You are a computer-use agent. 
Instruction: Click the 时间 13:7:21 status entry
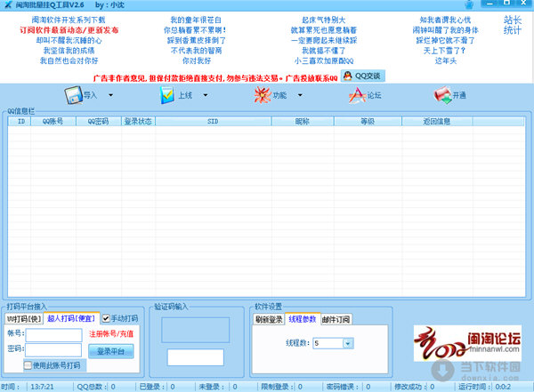coord(28,387)
